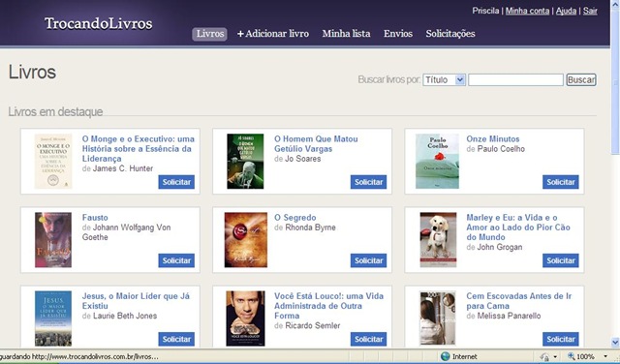This screenshot has width=620, height=364.
Task: Click Solicitar for Jesus, o Maior Líder
Action: [x=176, y=339]
